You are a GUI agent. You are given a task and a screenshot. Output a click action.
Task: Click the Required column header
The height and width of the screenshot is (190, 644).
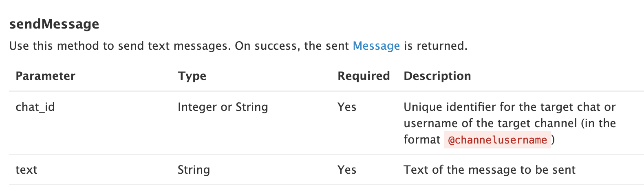pos(364,76)
